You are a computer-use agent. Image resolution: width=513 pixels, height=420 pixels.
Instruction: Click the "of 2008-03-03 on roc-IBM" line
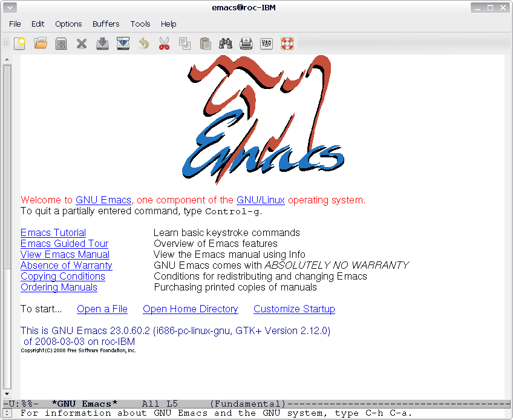(x=79, y=342)
